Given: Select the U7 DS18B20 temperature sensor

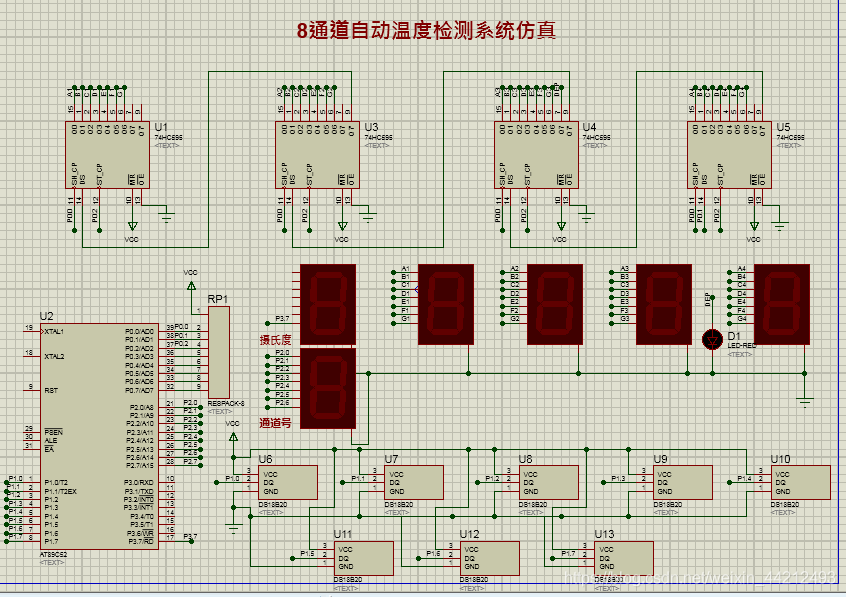Looking at the screenshot, I should [414, 483].
